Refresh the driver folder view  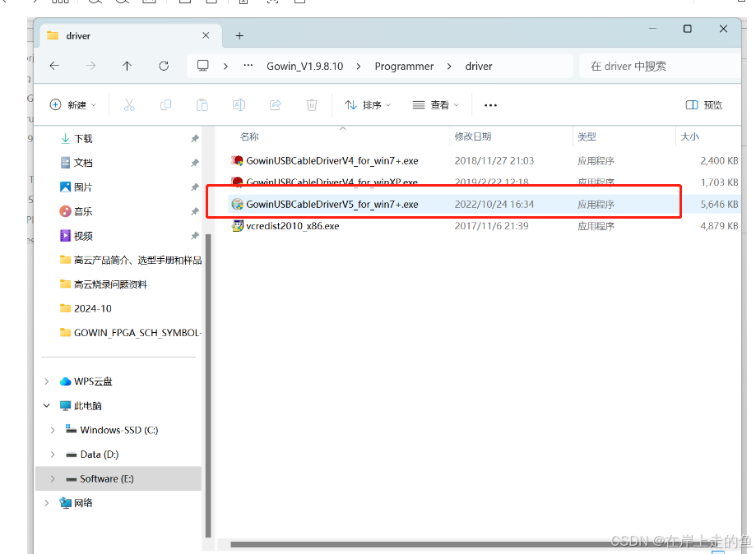pos(164,66)
